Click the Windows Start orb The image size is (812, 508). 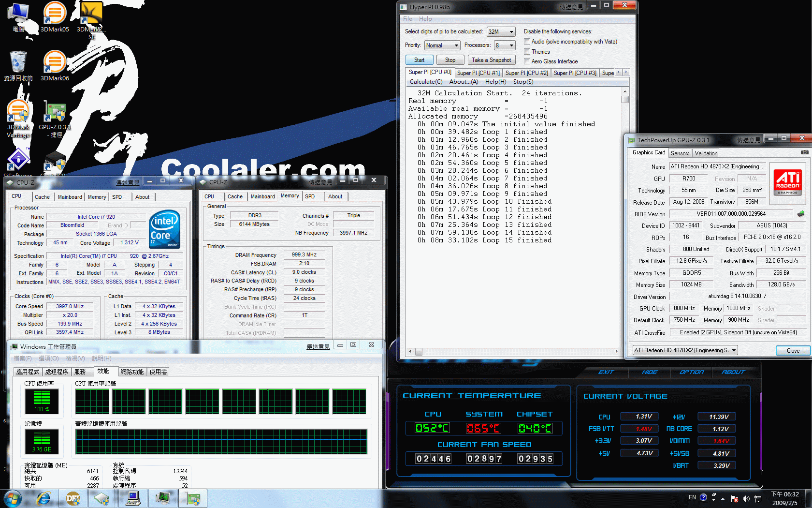[12, 498]
